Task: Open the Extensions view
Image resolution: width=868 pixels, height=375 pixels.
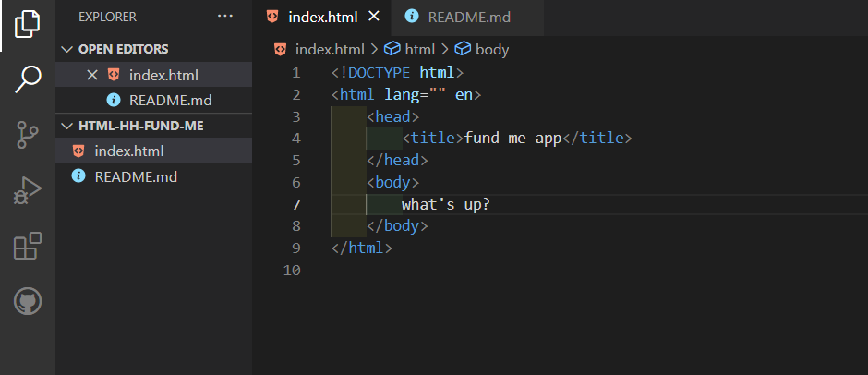Action: (x=27, y=246)
